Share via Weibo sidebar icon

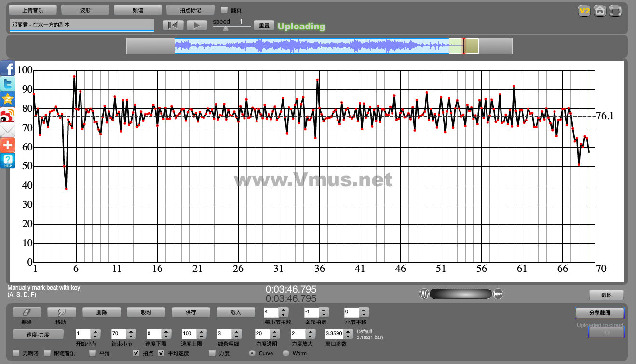tap(8, 115)
